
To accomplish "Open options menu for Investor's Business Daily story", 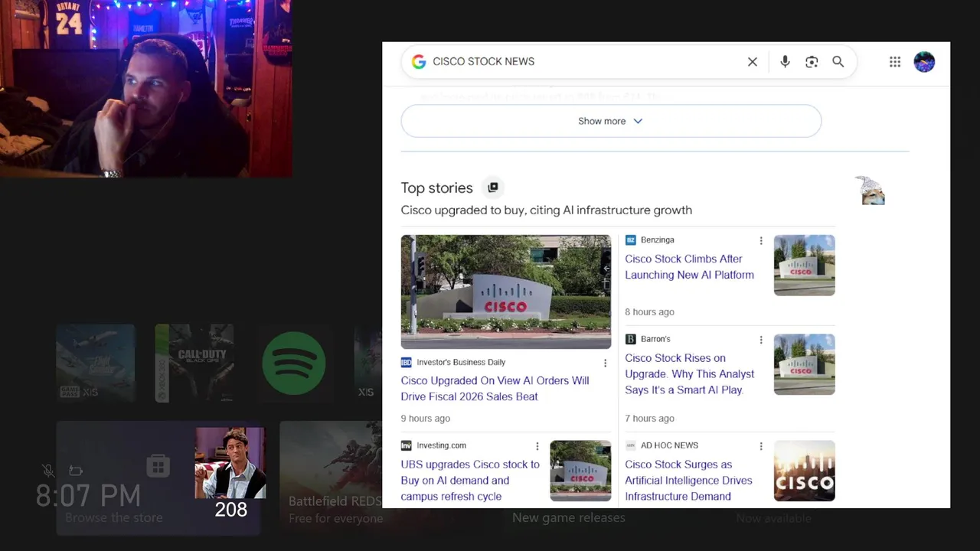I will pos(605,364).
